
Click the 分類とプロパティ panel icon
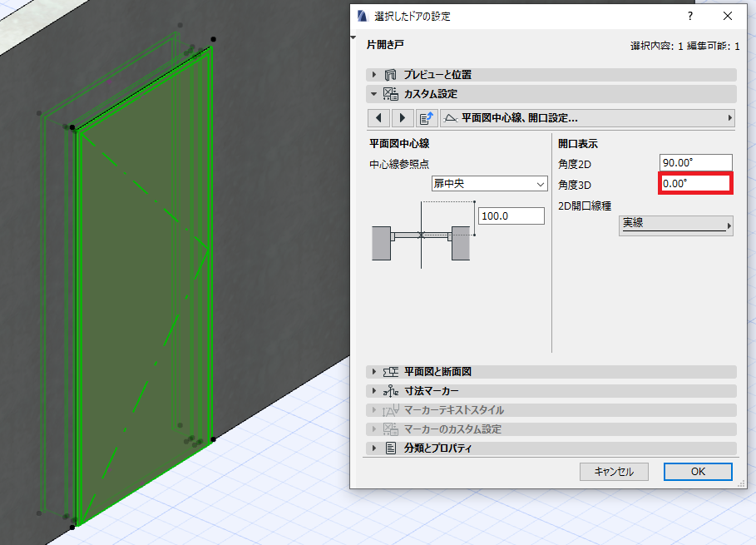point(391,448)
